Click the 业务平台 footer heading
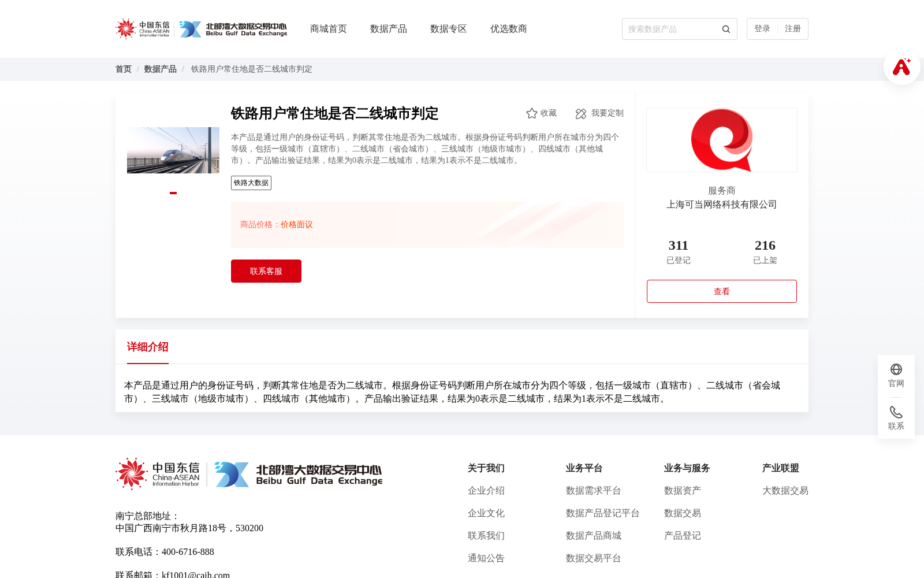Screen dimensions: 924x578 coord(584,468)
